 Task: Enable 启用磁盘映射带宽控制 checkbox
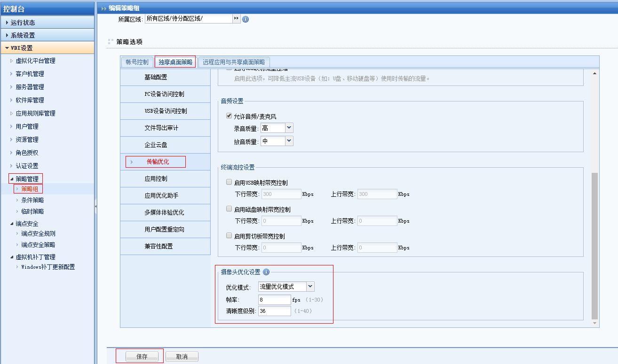click(229, 209)
